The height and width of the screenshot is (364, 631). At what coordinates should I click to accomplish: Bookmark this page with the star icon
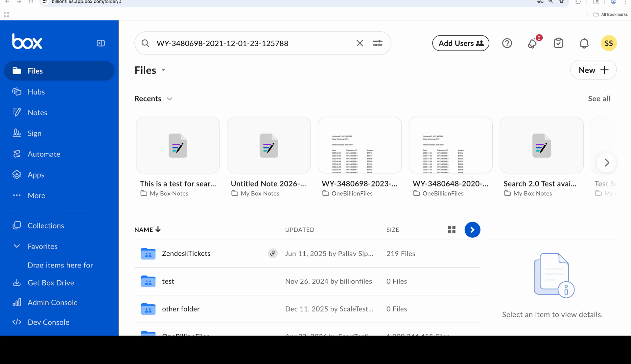click(562, 2)
